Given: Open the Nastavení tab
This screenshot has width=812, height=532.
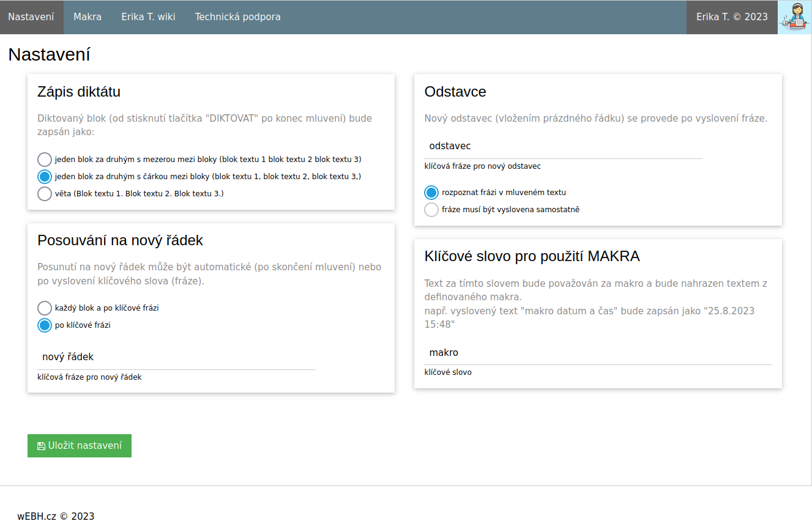Looking at the screenshot, I should pyautogui.click(x=31, y=17).
